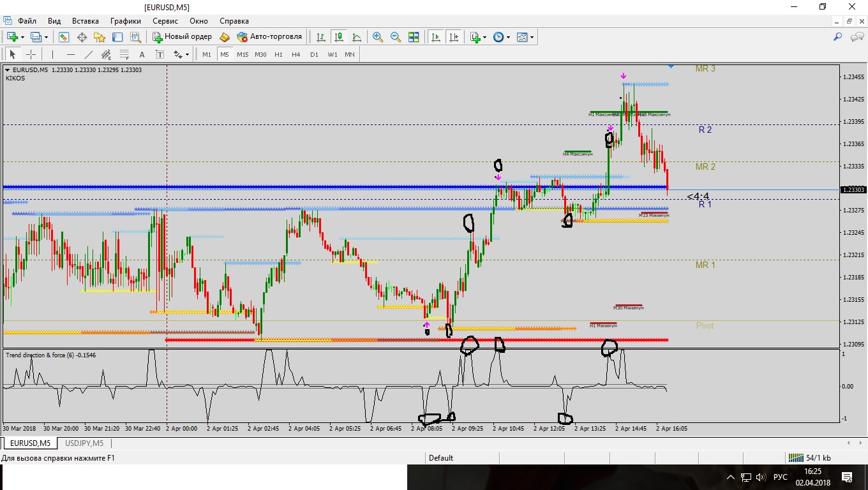Open the Файл menu

tap(27, 21)
